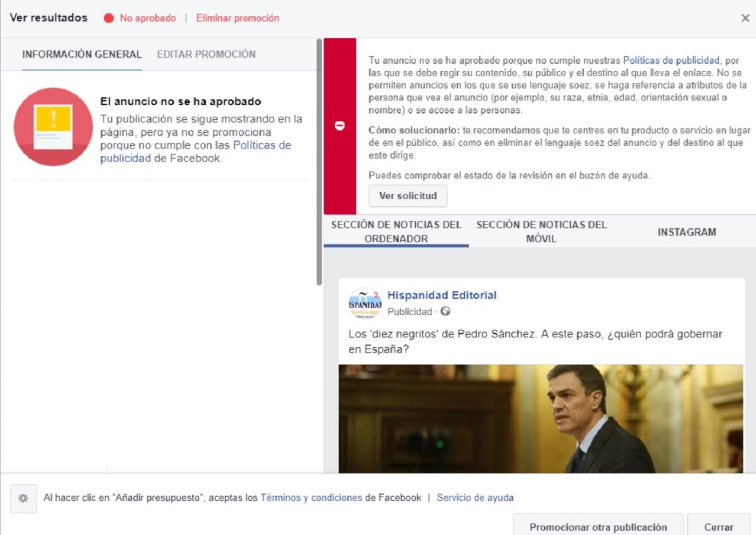Click the Pedro Sánchez ad preview image
The height and width of the screenshot is (535, 756).
(x=541, y=418)
